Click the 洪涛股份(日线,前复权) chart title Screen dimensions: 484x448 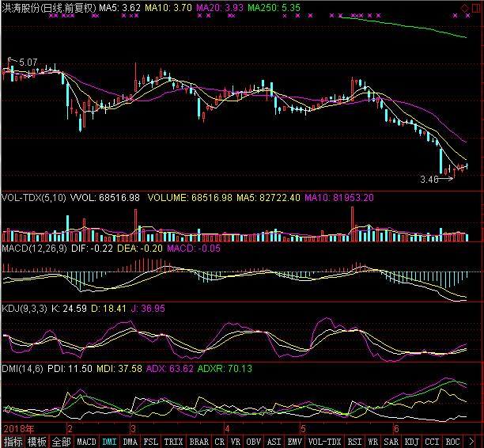tap(49, 8)
